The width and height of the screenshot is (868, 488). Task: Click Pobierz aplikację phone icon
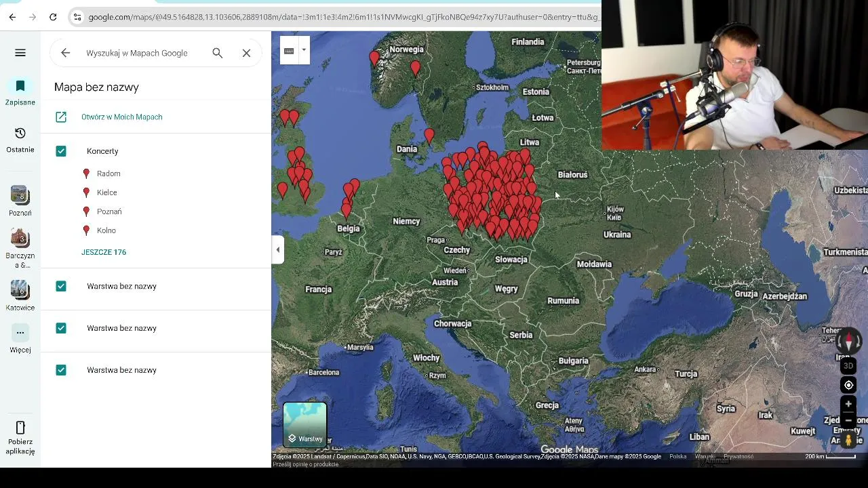pos(20,428)
